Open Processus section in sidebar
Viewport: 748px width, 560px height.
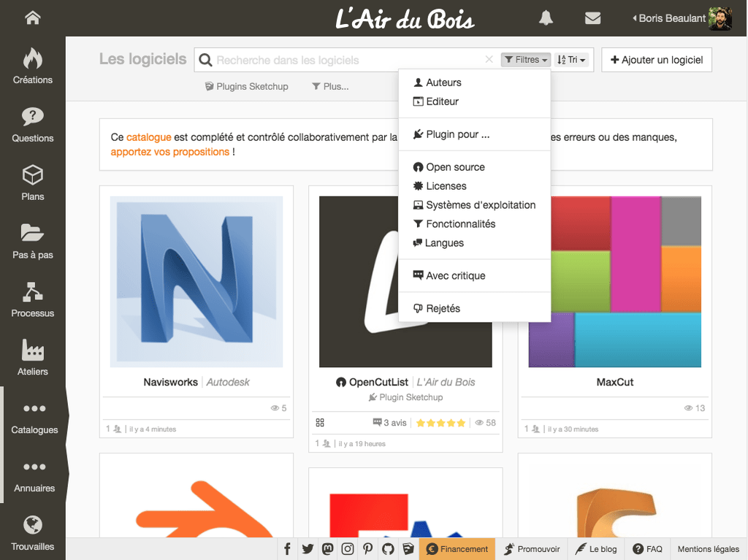pos(32,299)
